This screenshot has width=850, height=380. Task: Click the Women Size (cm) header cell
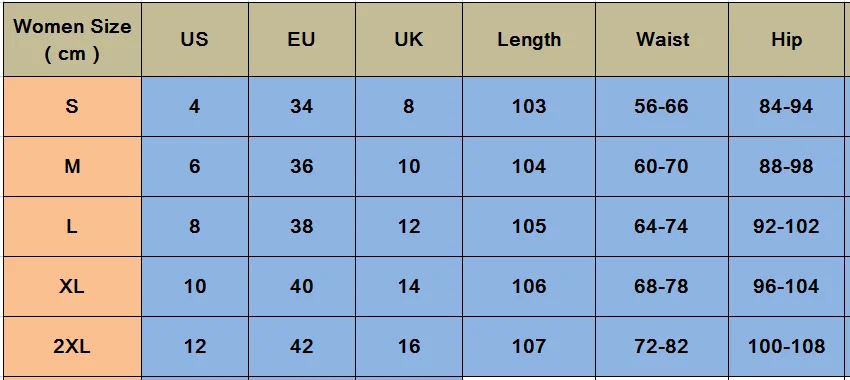pos(72,40)
